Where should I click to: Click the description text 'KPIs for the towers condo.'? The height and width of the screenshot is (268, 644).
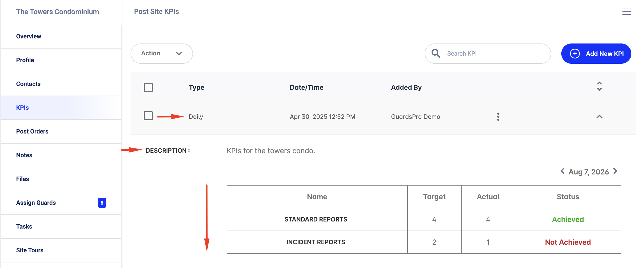271,151
